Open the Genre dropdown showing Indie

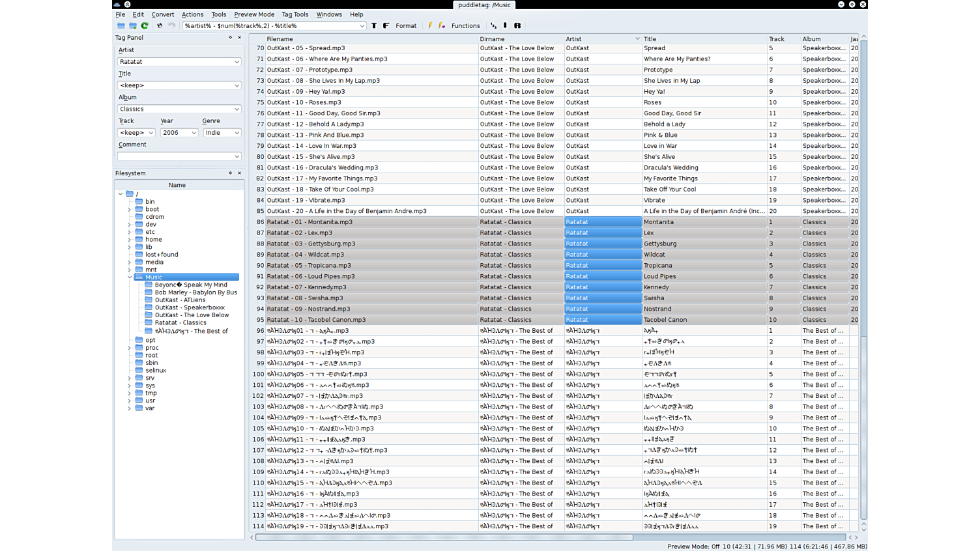(x=237, y=133)
